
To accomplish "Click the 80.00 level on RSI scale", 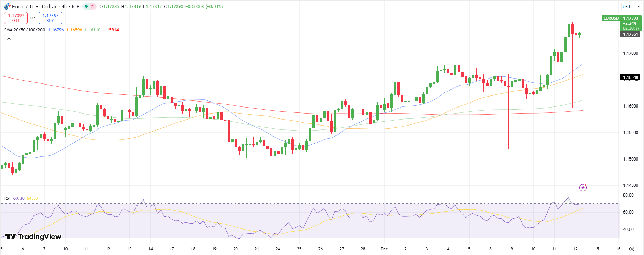I will 628,195.
